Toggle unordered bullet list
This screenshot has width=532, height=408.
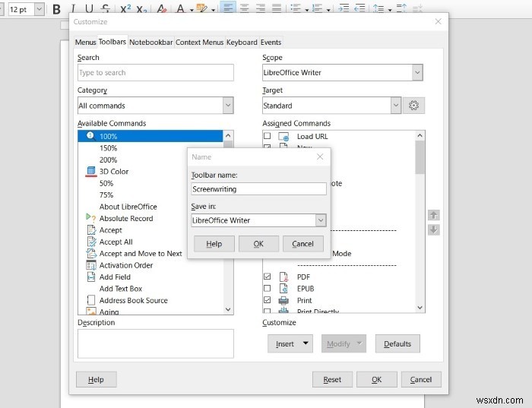click(296, 8)
